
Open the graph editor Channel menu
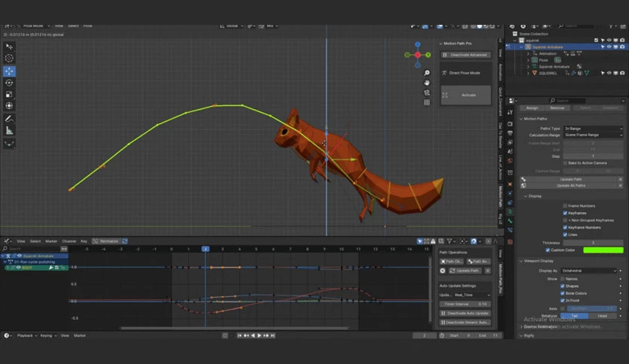(x=69, y=241)
